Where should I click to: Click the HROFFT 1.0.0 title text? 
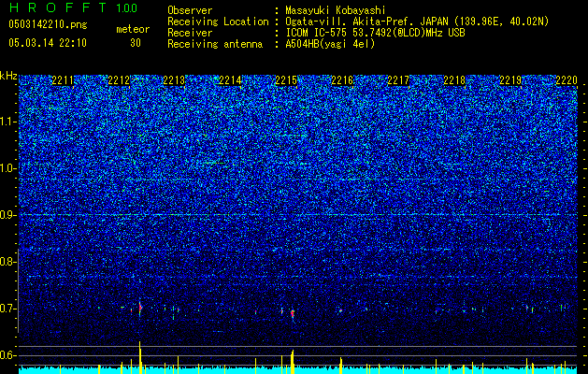pyautogui.click(x=73, y=7)
